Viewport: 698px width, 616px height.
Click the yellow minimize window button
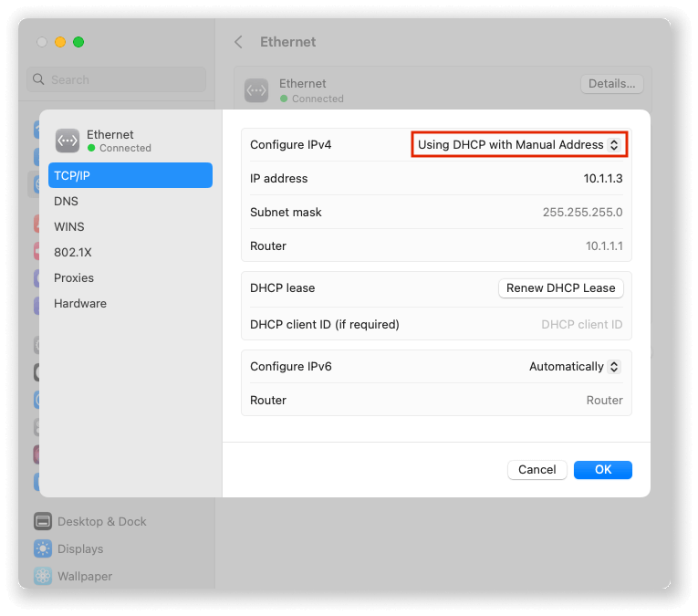point(60,42)
